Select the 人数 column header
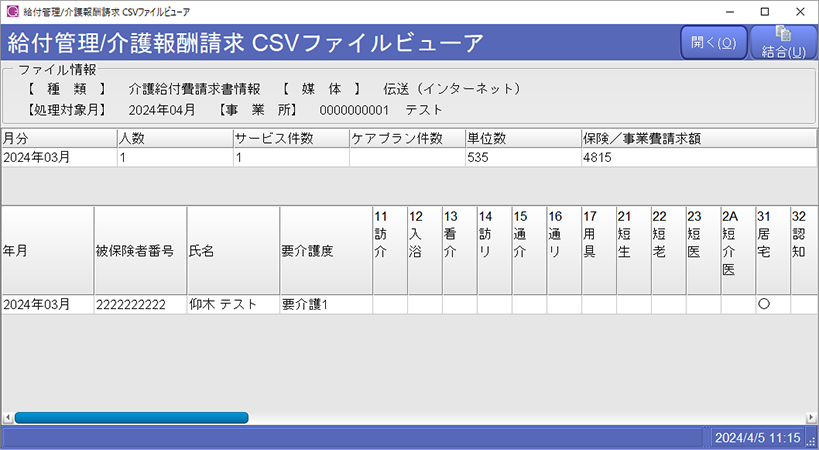The width and height of the screenshot is (819, 450). click(175, 138)
